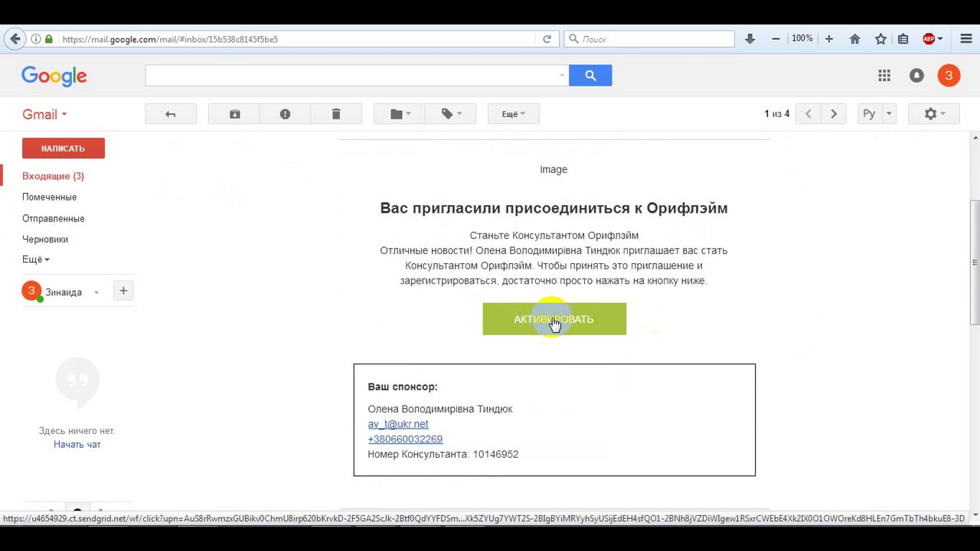Viewport: 980px width, 551px height.
Task: Select the Ру input tool button
Action: coord(869,114)
